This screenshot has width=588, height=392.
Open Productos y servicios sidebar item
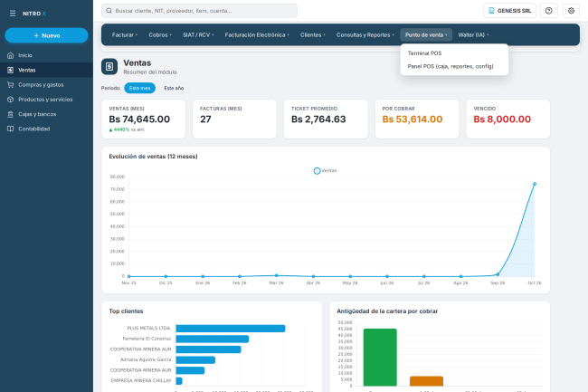point(46,100)
